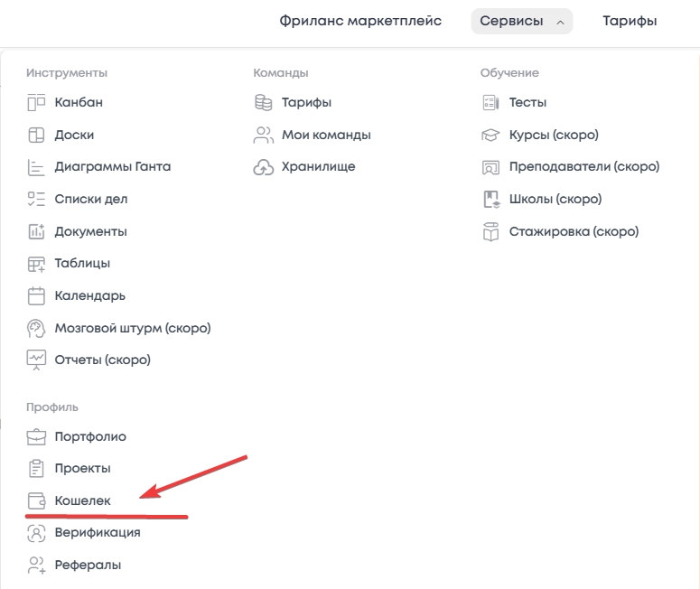The height and width of the screenshot is (589, 700).
Task: Open Фриланс маркетплейс from top navigation
Action: point(360,21)
